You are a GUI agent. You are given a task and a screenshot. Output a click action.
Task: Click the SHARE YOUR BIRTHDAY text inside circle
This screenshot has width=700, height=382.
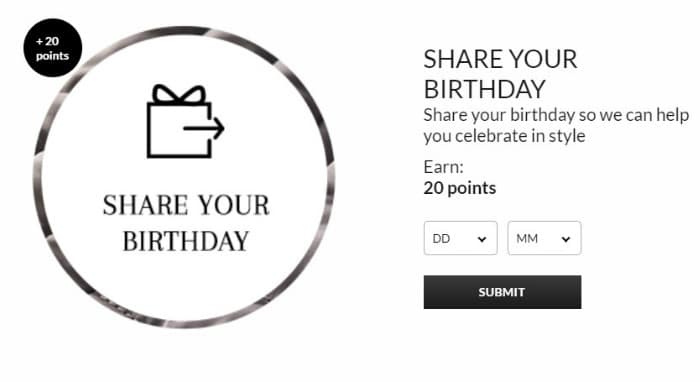[186, 223]
